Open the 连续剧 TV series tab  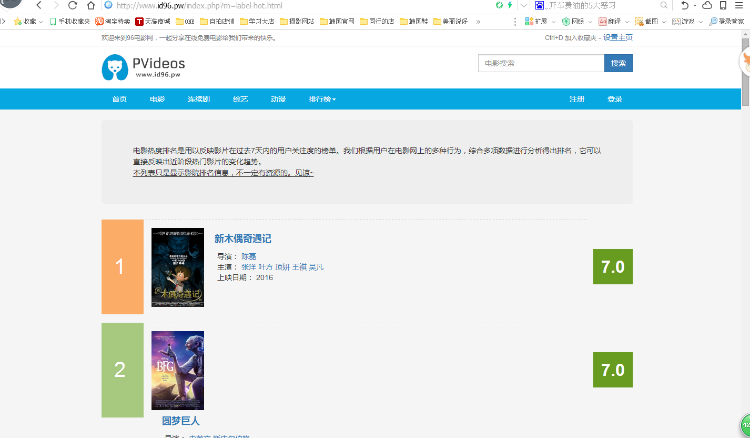199,99
